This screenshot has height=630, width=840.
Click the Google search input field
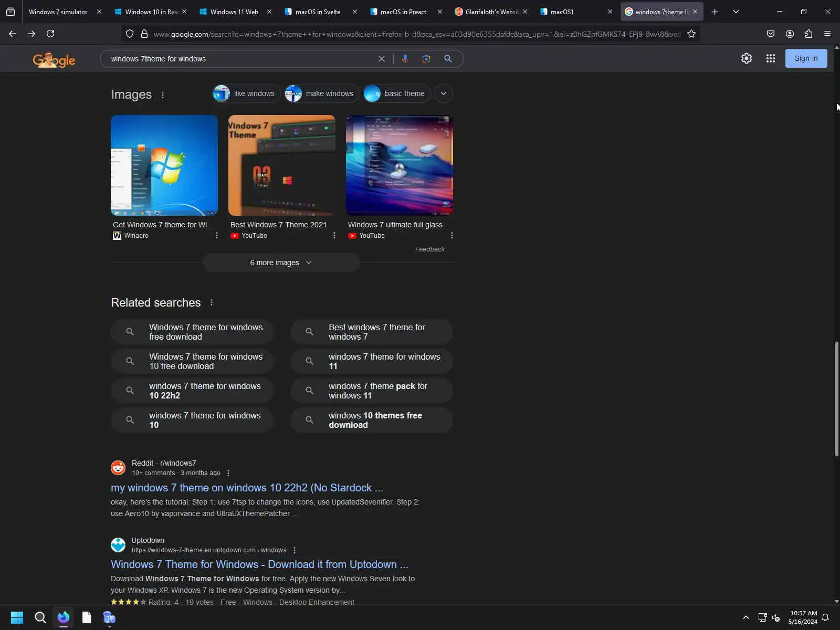(x=241, y=59)
